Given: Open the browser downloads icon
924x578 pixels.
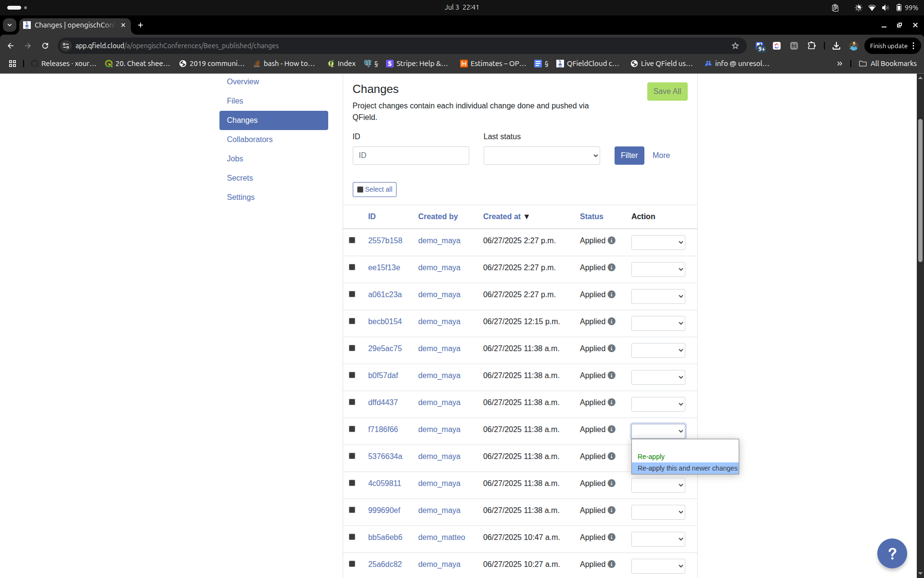Looking at the screenshot, I should click(x=836, y=46).
